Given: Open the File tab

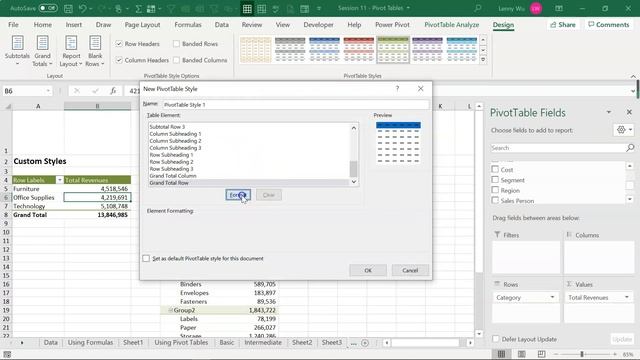Looking at the screenshot, I should (x=13, y=25).
